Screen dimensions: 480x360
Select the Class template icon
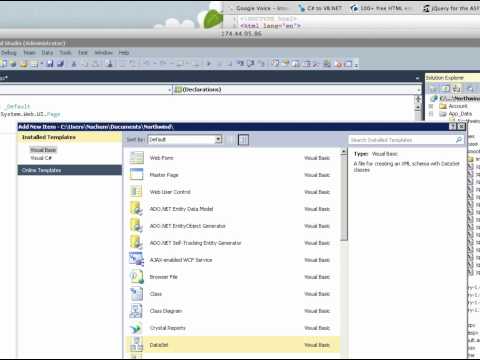[x=136, y=294]
